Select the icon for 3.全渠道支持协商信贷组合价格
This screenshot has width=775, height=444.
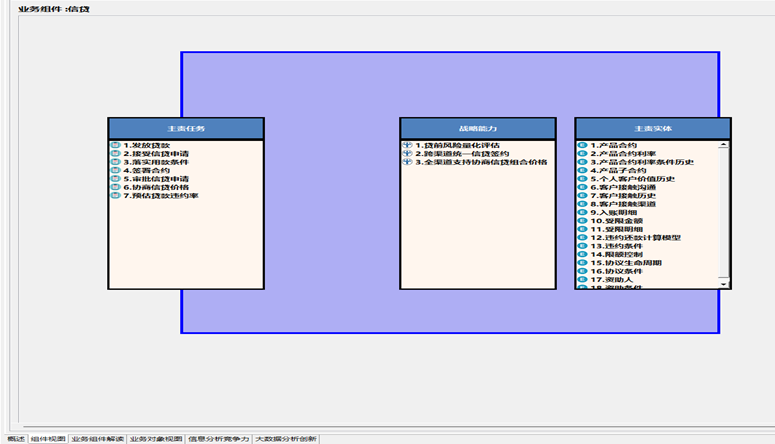(x=407, y=162)
